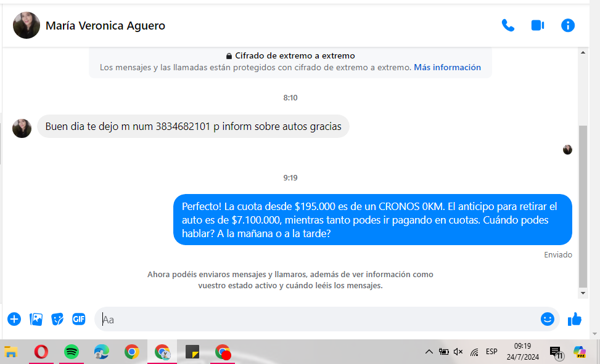Viewport: 600px width, 364px height.
Task: Click the plus icon for more actions
Action: [x=14, y=319]
